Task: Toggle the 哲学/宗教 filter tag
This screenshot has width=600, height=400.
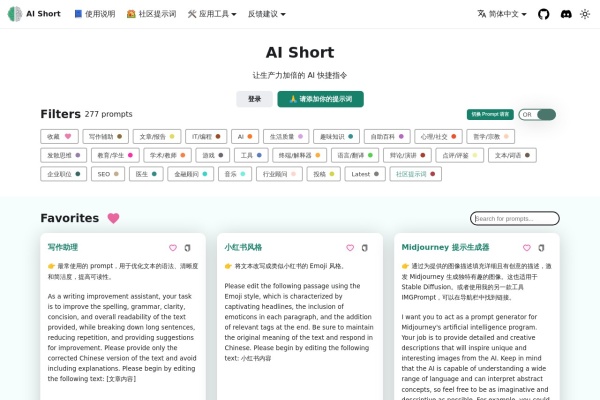Action: coord(491,137)
